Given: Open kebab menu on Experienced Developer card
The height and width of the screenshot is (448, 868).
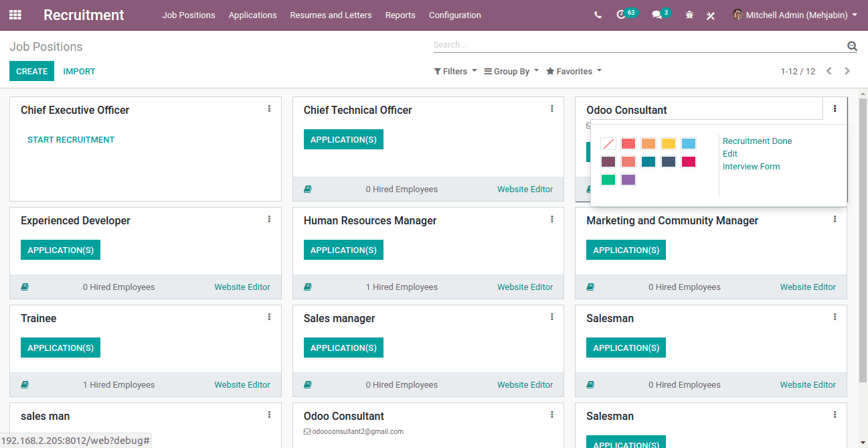Looking at the screenshot, I should pyautogui.click(x=269, y=219).
